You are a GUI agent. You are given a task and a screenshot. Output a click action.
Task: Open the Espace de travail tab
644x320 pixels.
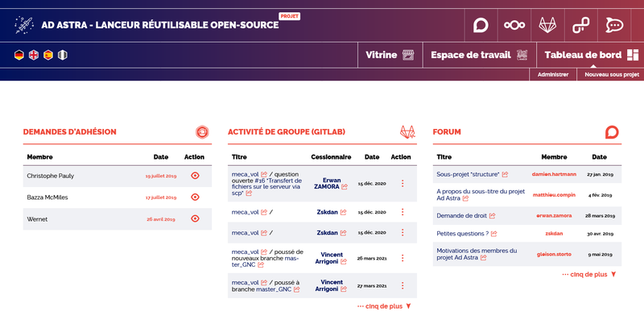point(479,55)
